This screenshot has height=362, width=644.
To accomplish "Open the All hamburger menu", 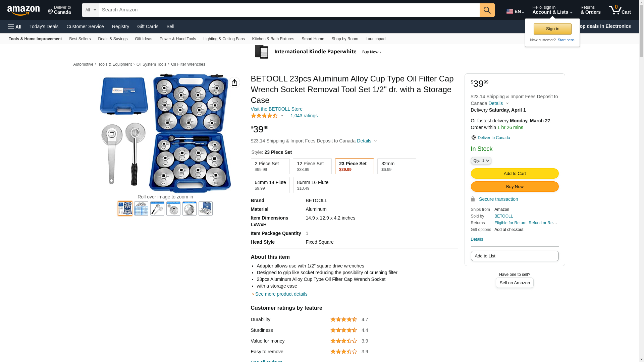I will point(15,26).
